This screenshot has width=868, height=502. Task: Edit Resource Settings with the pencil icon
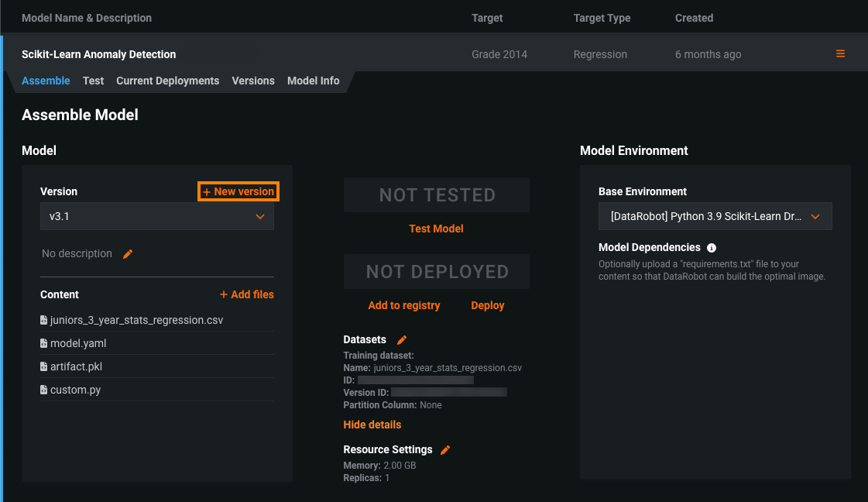click(445, 450)
